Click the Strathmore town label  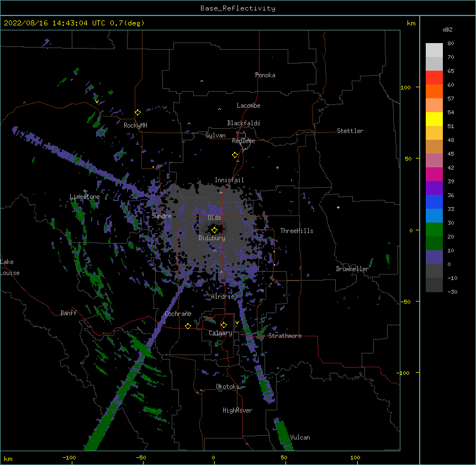click(x=285, y=336)
